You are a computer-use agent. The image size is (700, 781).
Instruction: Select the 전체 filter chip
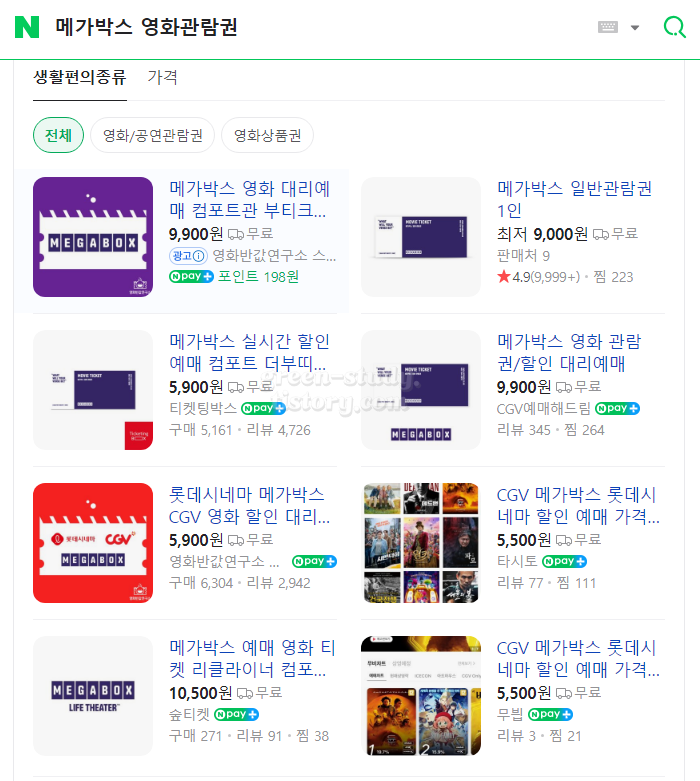[x=58, y=135]
